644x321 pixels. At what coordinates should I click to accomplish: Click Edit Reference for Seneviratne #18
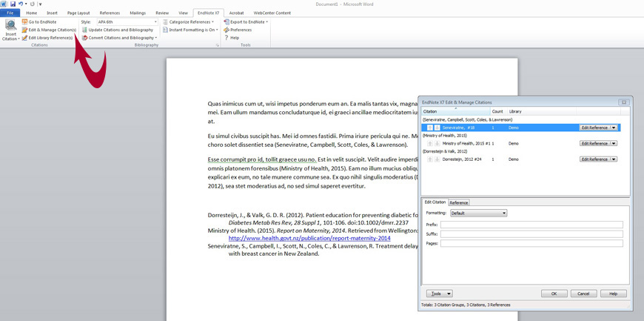point(594,128)
